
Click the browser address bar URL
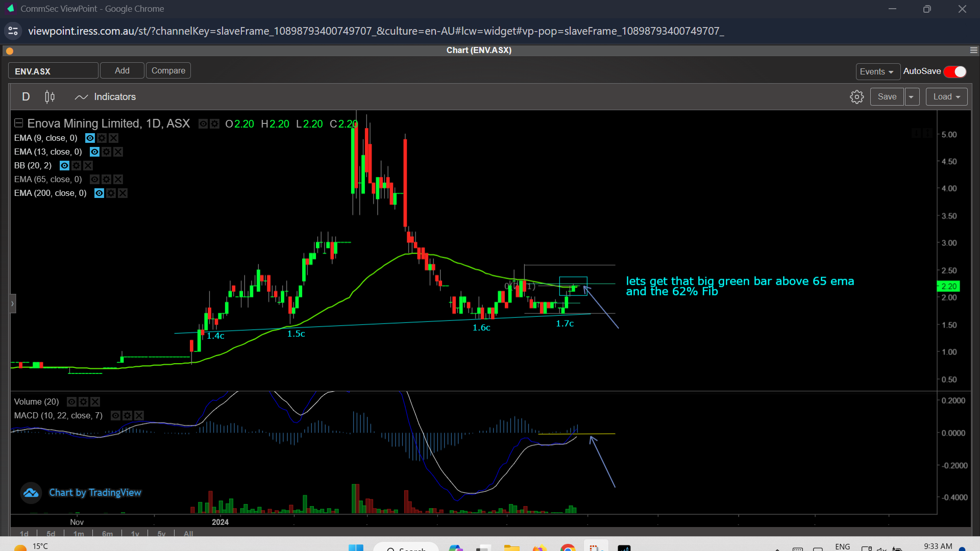(376, 31)
